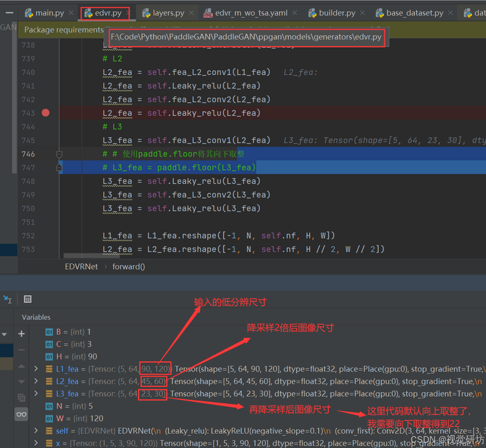Close the builder.py tab
This screenshot has height=448, width=486.
tap(362, 13)
